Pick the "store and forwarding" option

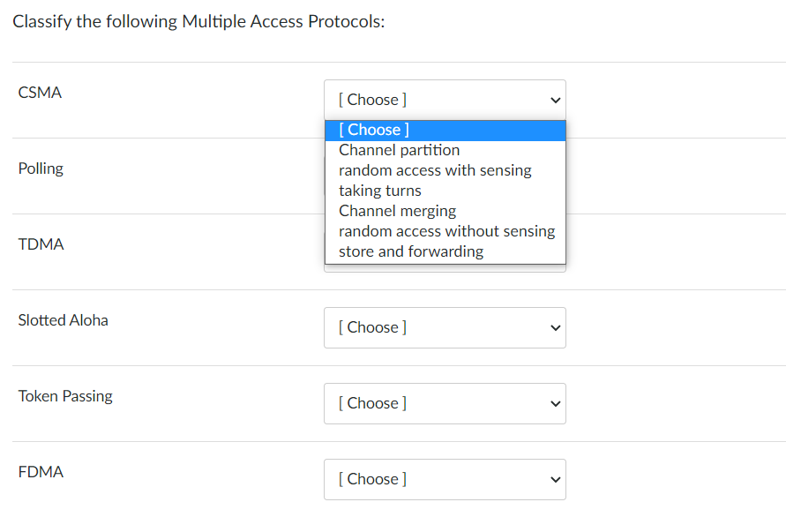click(411, 251)
